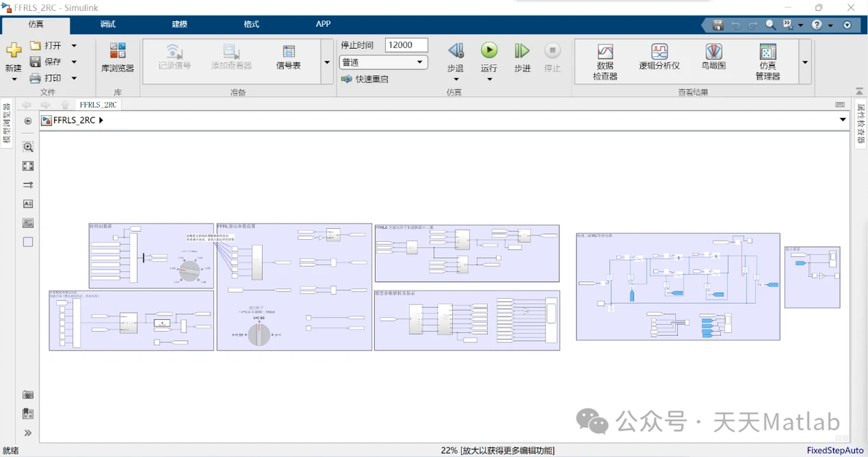Launch the Logic Analyzer (逻辑分析仪)
The height and width of the screenshot is (457, 868).
pyautogui.click(x=659, y=57)
